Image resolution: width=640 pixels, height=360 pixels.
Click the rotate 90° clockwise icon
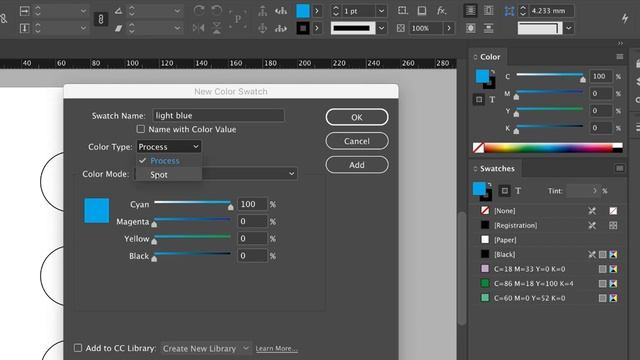pyautogui.click(x=199, y=11)
